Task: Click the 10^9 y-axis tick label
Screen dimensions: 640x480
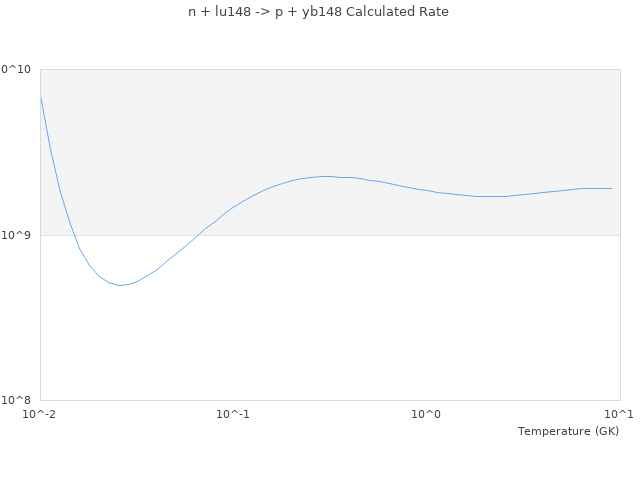Action: (19, 235)
